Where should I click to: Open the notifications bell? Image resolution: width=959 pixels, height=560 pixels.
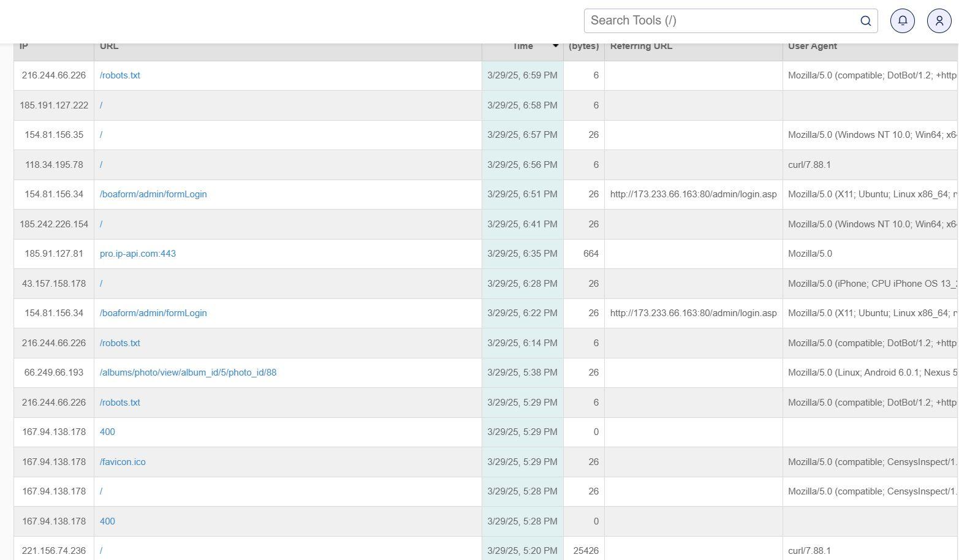point(902,21)
